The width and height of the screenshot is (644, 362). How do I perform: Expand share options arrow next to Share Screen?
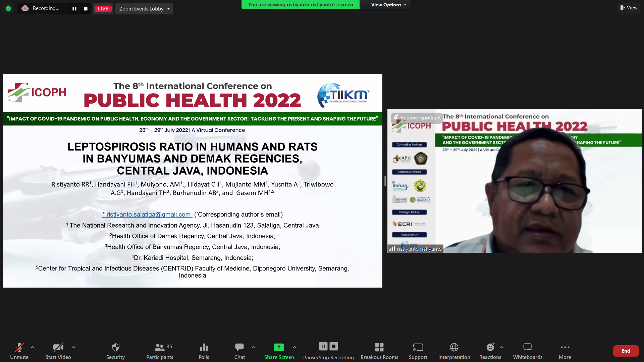pyautogui.click(x=294, y=347)
